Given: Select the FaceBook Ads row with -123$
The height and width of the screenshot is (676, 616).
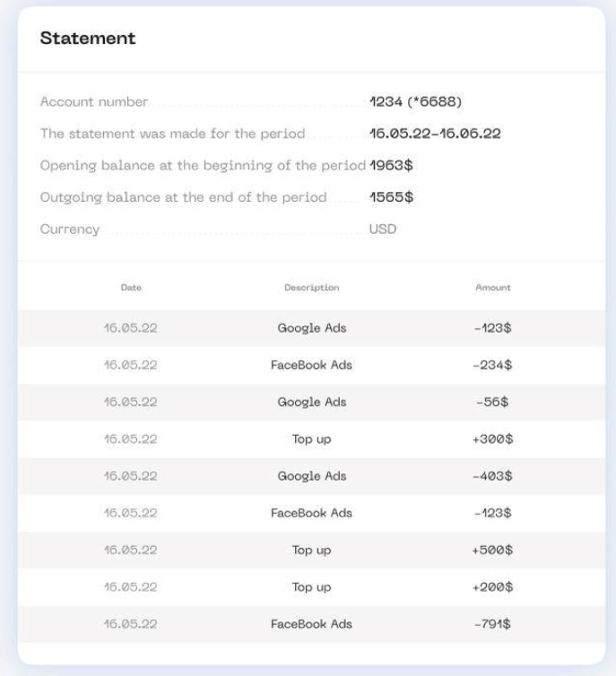Looking at the screenshot, I should coord(311,514).
